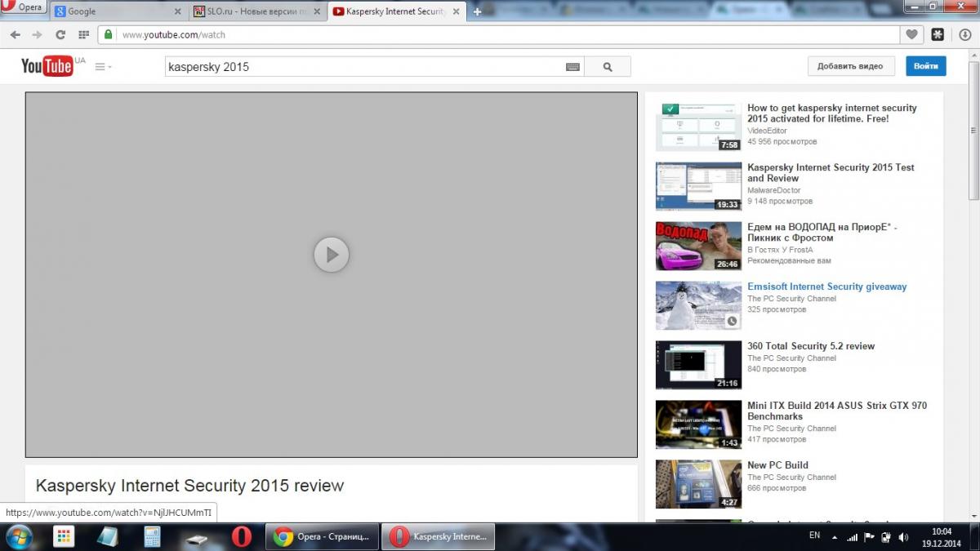Click the blue Войти button
This screenshot has width=980, height=551.
tap(925, 66)
